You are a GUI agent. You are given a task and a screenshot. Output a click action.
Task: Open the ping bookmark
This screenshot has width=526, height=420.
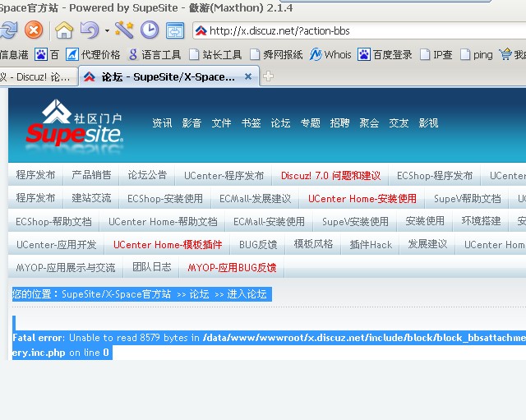coord(477,54)
